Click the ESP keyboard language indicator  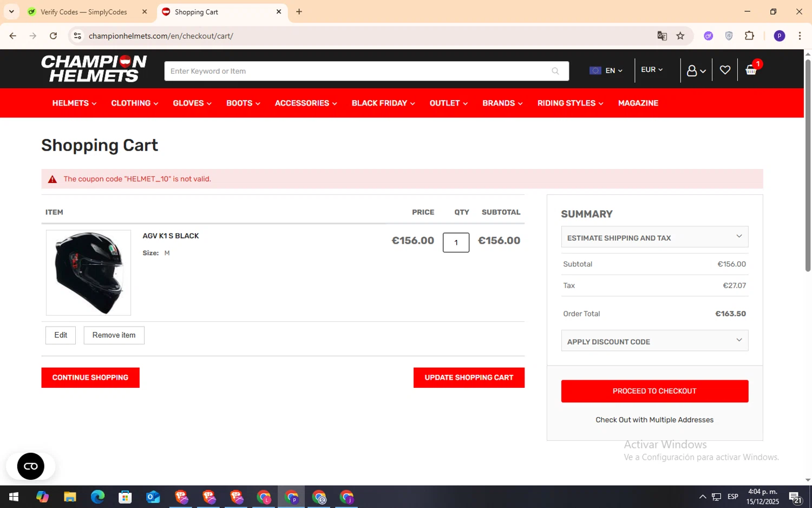(733, 497)
